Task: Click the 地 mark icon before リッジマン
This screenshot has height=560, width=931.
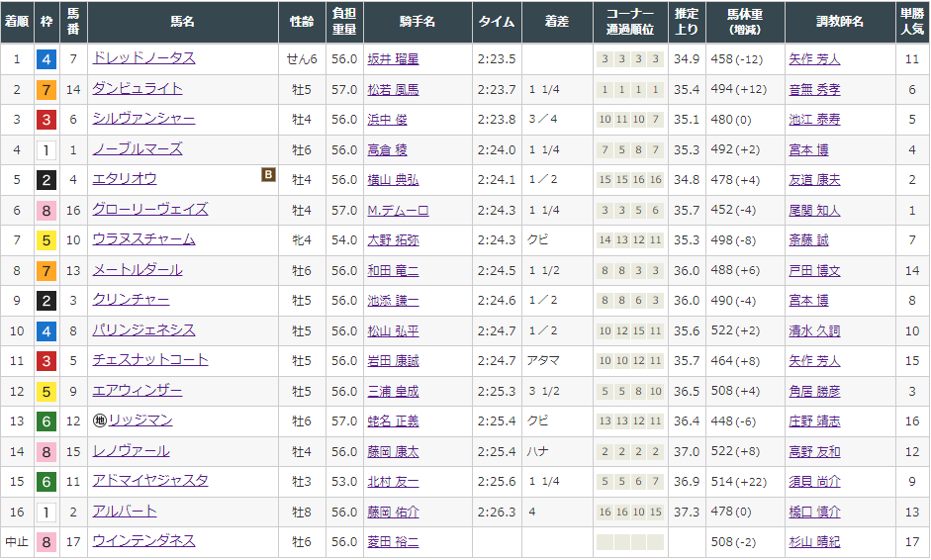Action: pyautogui.click(x=100, y=420)
